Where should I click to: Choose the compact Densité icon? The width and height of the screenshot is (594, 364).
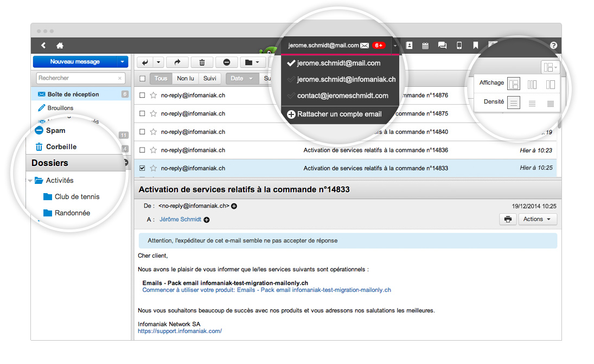pos(551,103)
